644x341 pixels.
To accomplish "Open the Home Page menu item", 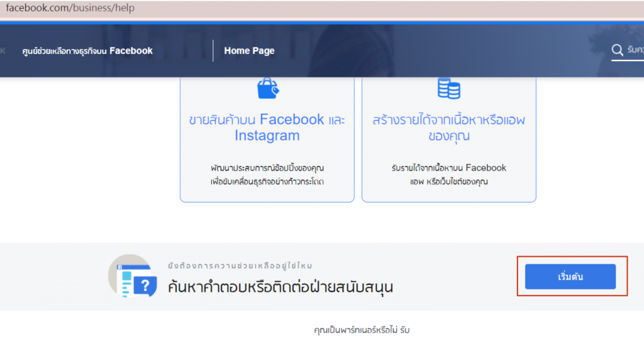I will tap(249, 50).
